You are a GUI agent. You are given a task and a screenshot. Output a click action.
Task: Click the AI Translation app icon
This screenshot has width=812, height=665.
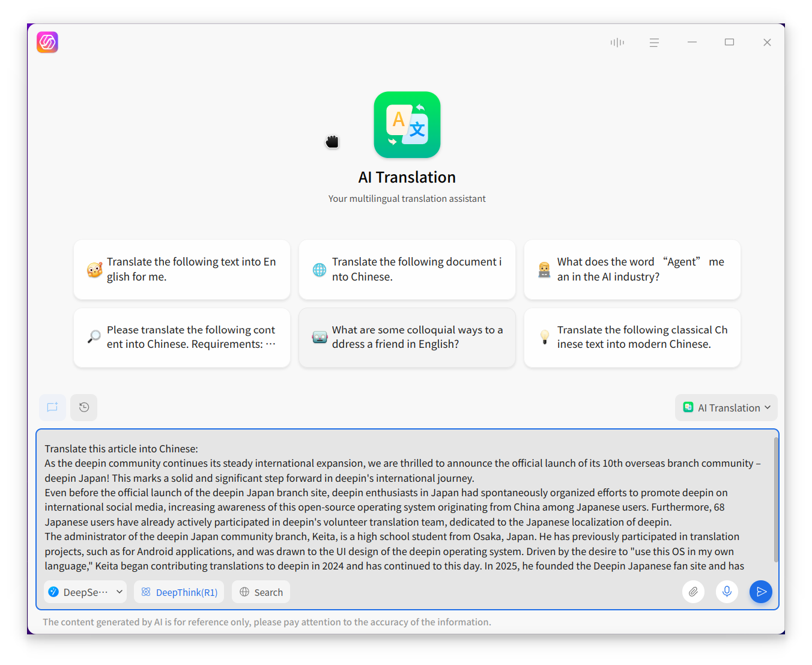click(407, 124)
